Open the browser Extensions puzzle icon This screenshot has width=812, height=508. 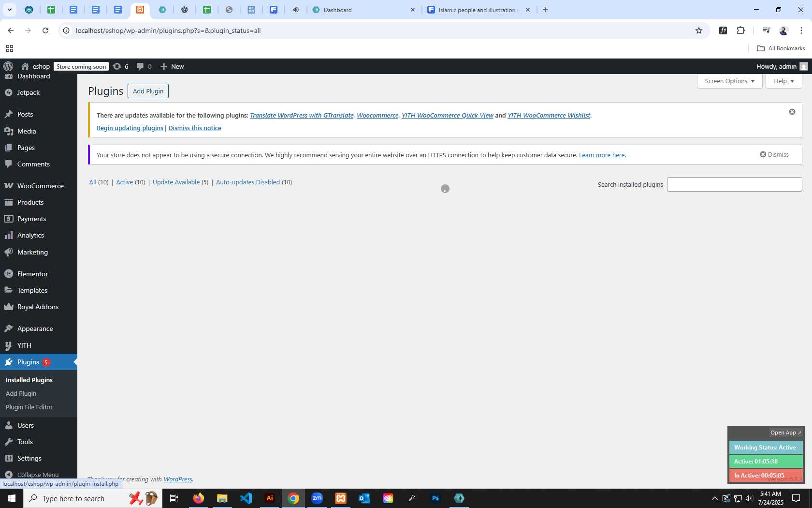coord(740,30)
